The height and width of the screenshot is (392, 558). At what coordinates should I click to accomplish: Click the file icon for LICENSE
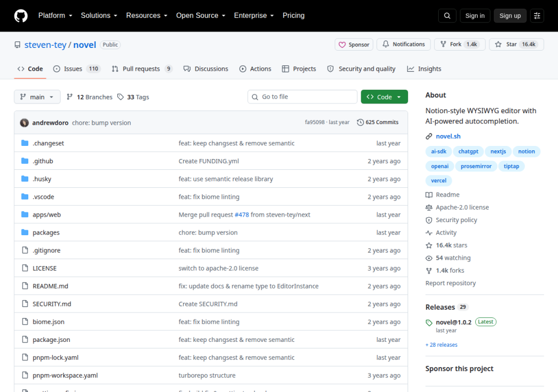[x=25, y=268]
